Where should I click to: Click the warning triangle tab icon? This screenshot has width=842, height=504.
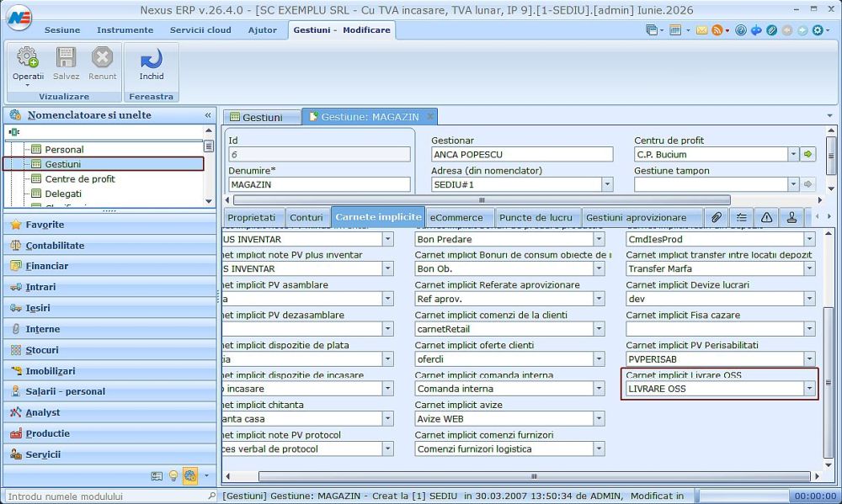(x=766, y=217)
